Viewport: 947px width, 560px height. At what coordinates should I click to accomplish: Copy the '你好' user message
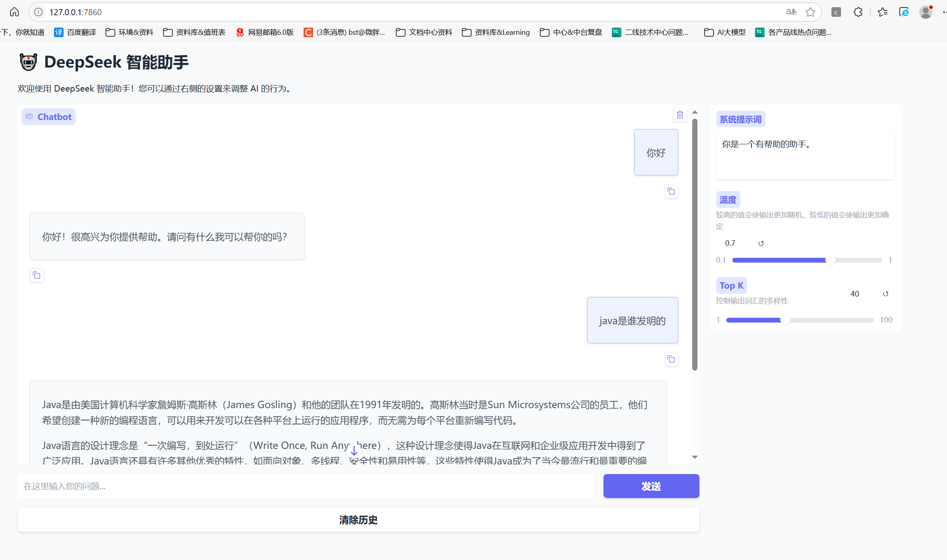(671, 191)
